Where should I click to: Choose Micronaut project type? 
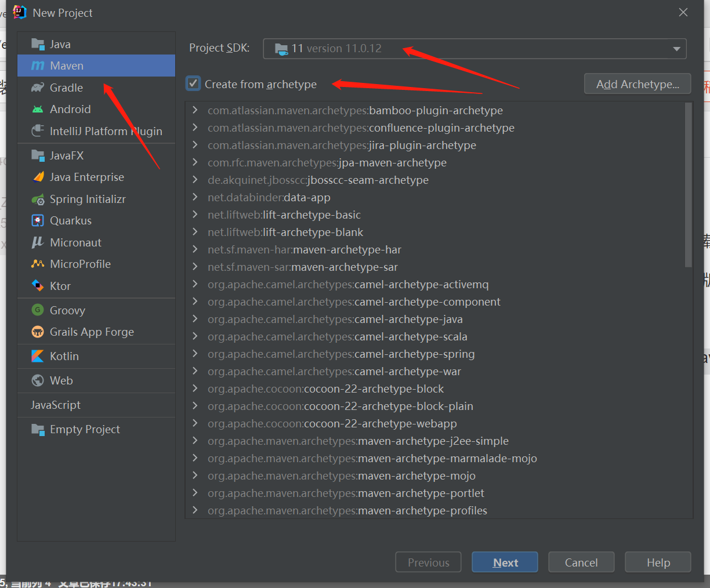click(x=96, y=242)
